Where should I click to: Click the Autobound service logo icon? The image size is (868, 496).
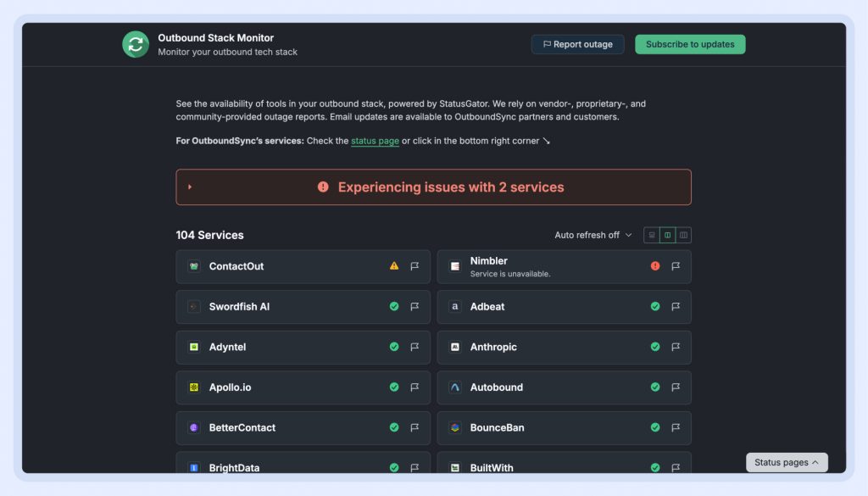pyautogui.click(x=455, y=387)
